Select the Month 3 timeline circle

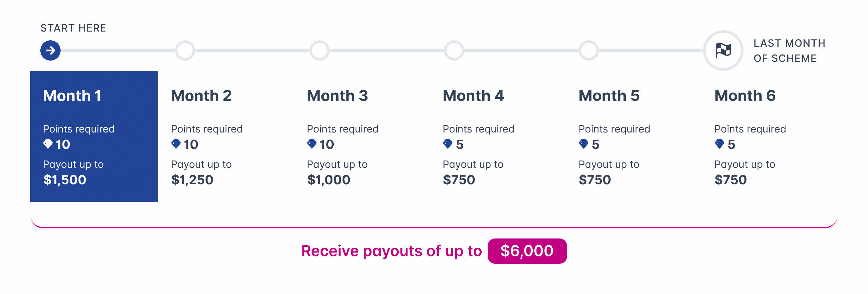click(x=320, y=50)
